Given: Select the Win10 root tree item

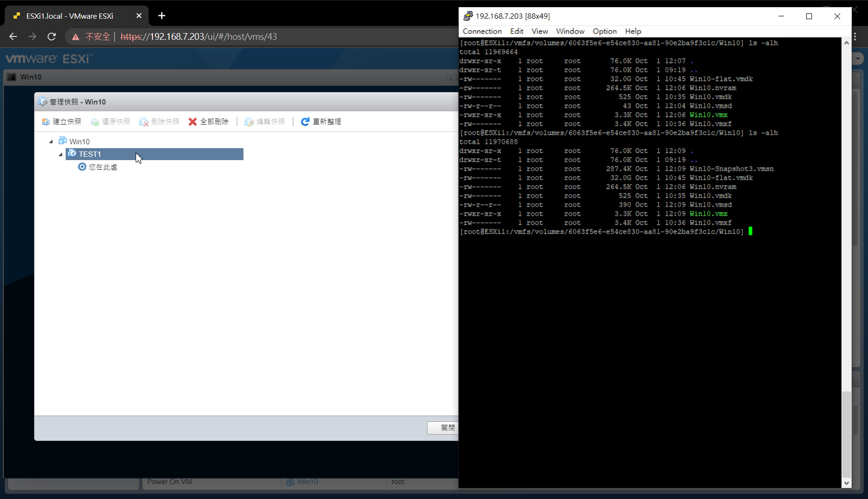Looking at the screenshot, I should 74,141.
